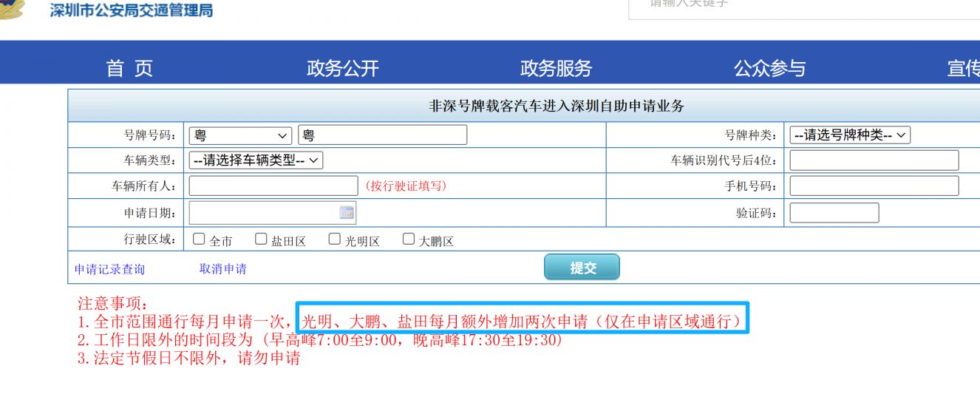
Task: Click the 取消申请 link
Action: [223, 269]
